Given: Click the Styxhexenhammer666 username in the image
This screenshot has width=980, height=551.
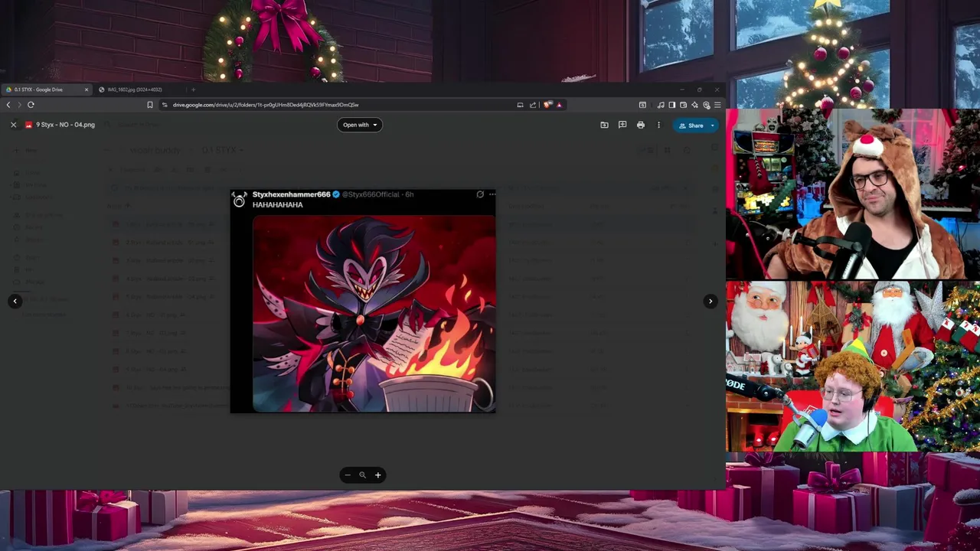Looking at the screenshot, I should point(292,194).
